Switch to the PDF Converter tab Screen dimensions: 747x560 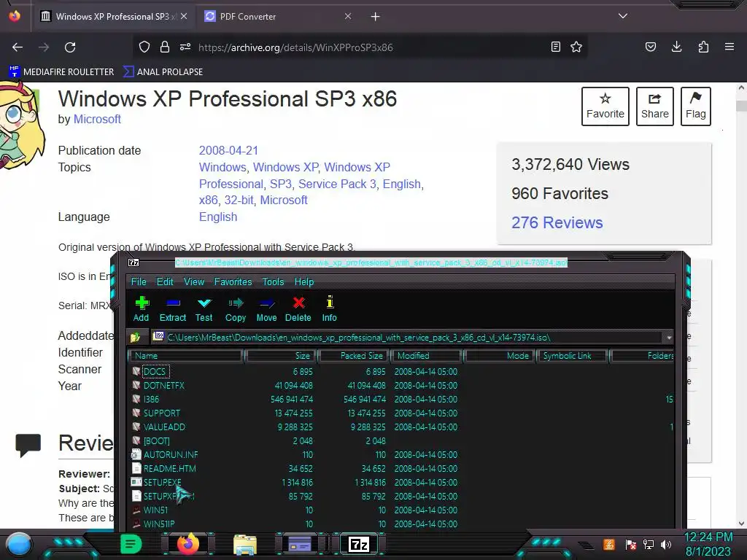pyautogui.click(x=279, y=17)
